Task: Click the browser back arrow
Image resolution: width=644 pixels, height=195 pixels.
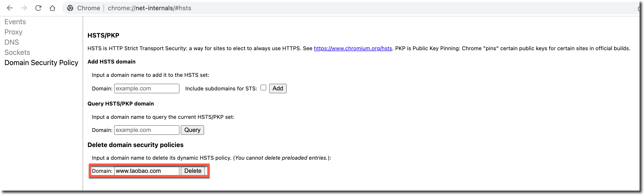Action: pyautogui.click(x=10, y=8)
